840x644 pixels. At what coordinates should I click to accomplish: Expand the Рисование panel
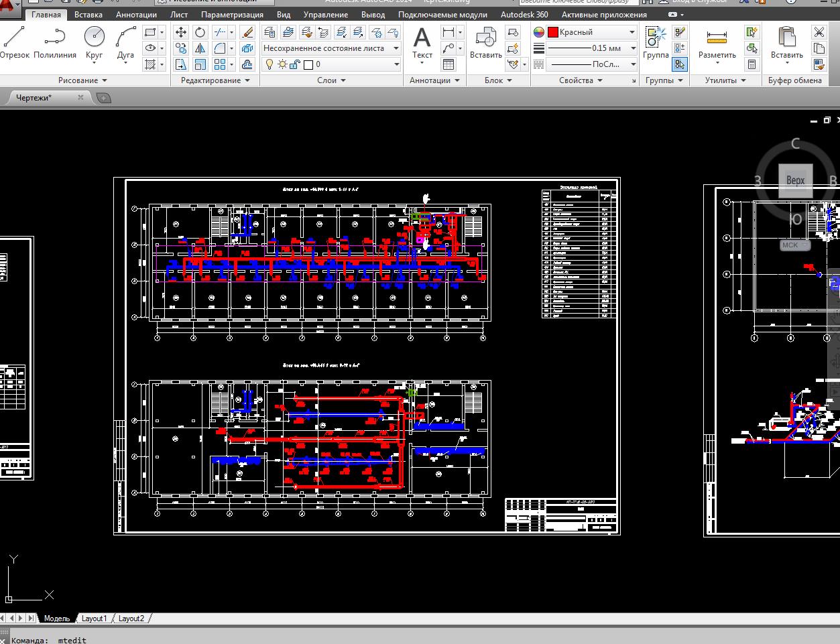click(x=82, y=80)
